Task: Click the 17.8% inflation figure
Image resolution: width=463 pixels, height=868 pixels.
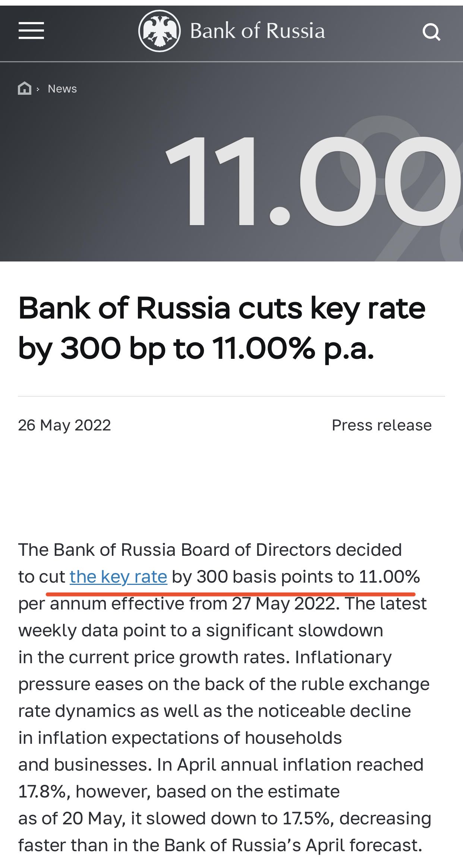Action: tap(42, 792)
